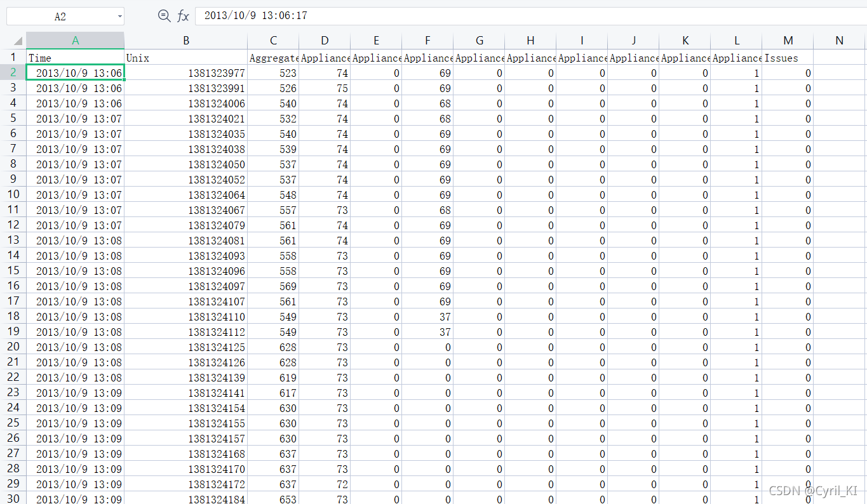Click cell with Unix value 1381324110

pos(186,317)
